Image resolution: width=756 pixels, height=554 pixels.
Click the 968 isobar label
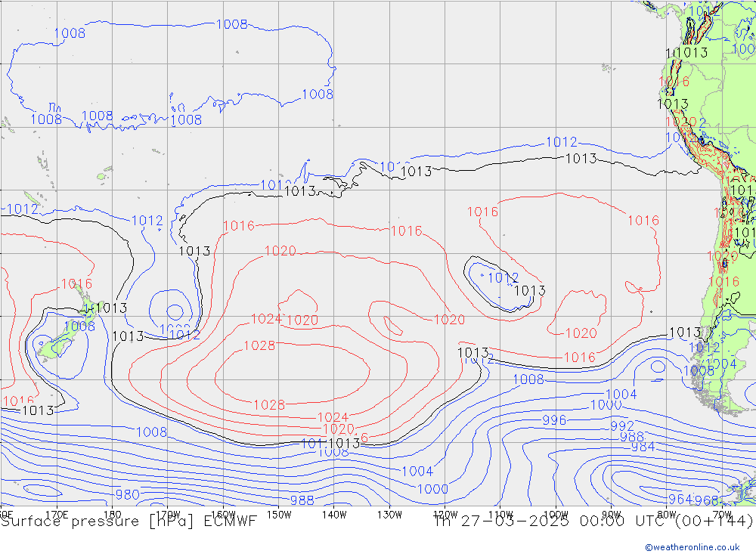point(707,500)
